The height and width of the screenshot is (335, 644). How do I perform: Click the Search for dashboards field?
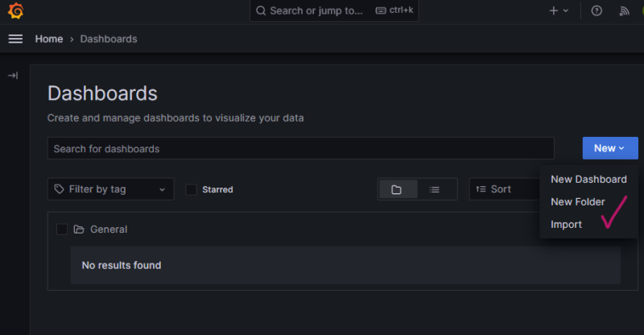tap(300, 148)
